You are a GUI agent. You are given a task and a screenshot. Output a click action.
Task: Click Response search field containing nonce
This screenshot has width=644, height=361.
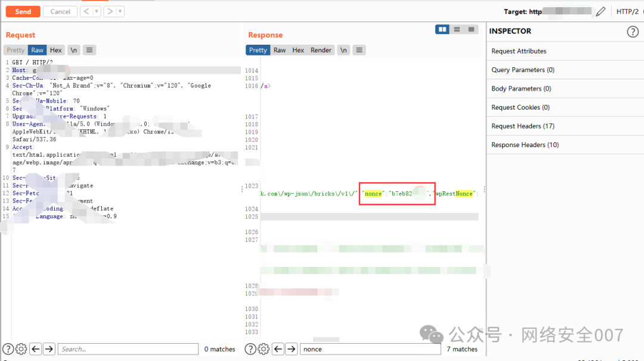pos(370,349)
